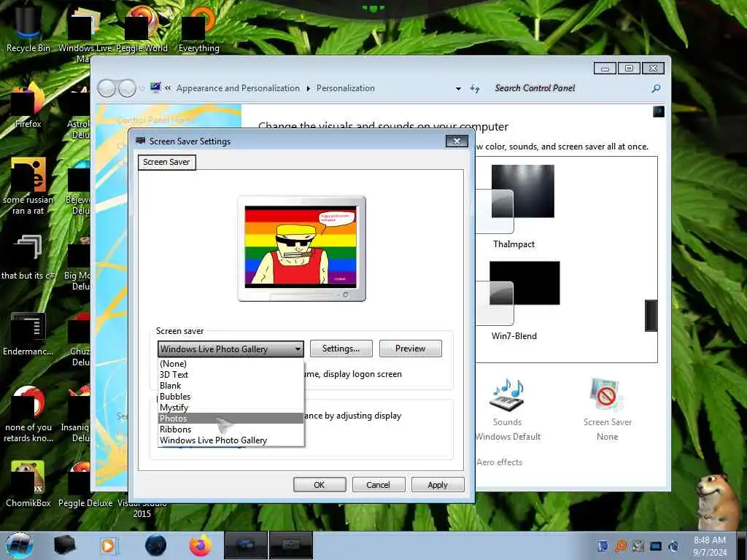Select Windows Live Photo Gallery list entry
This screenshot has height=560, width=747.
[231, 440]
